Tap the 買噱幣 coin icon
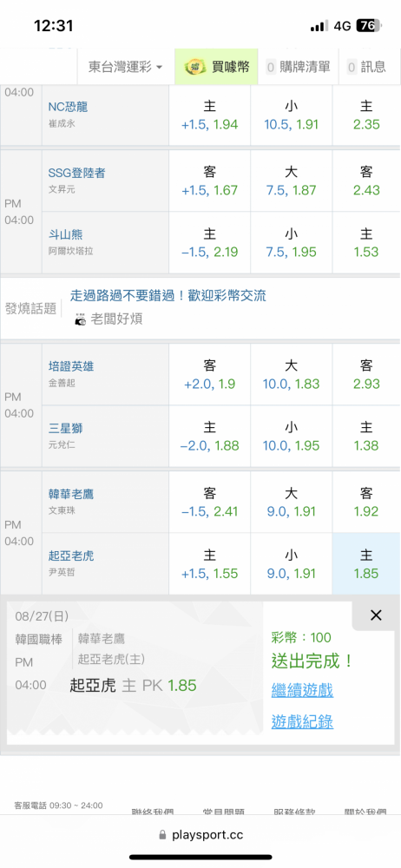Screen dimensions: 401x868 point(195,68)
